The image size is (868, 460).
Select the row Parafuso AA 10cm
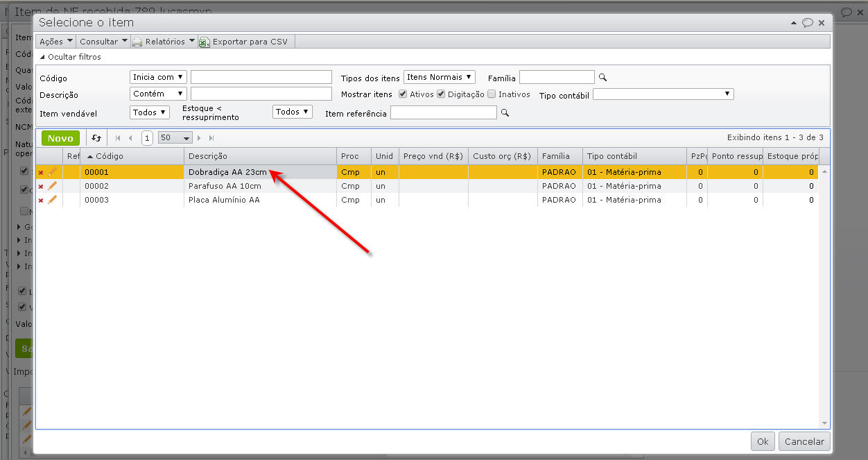(427, 186)
